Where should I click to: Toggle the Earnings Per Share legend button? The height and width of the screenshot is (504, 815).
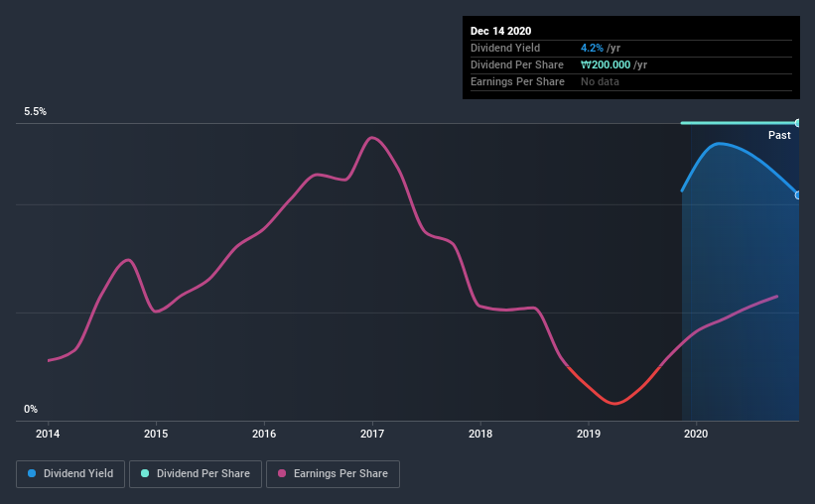(x=333, y=474)
